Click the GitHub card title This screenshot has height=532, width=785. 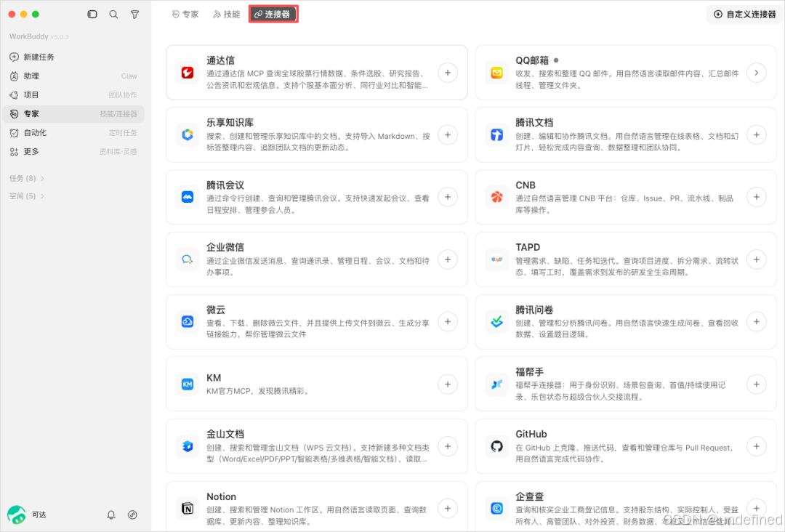pos(531,434)
